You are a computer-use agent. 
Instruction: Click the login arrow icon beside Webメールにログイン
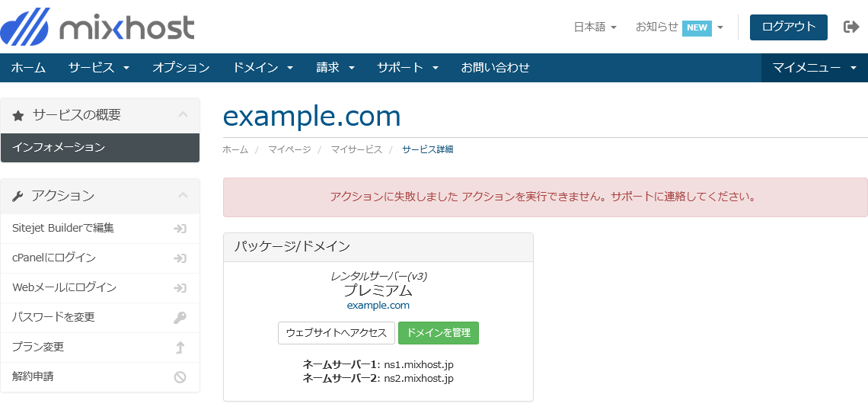click(180, 288)
